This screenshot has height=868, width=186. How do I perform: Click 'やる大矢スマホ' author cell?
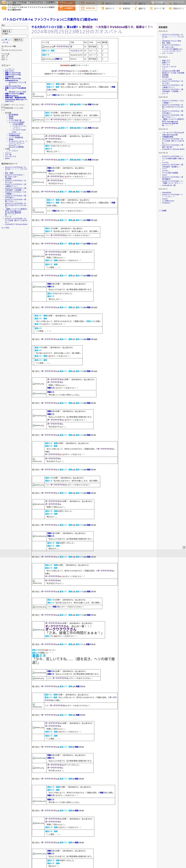coord(76,51)
